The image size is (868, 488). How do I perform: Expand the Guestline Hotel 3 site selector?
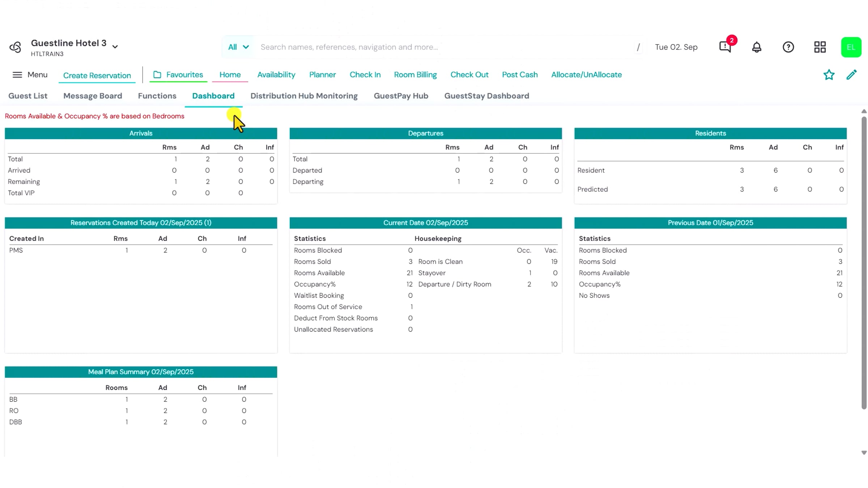75,47
